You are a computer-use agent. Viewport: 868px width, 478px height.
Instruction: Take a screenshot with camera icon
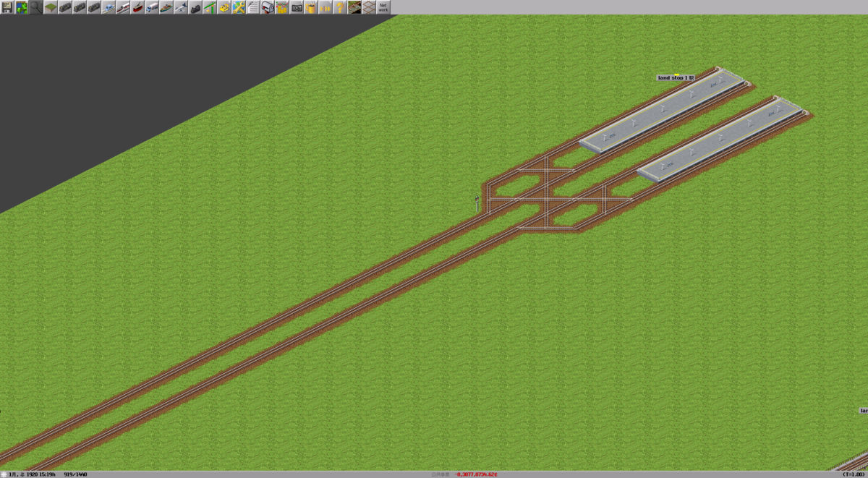pos(297,7)
